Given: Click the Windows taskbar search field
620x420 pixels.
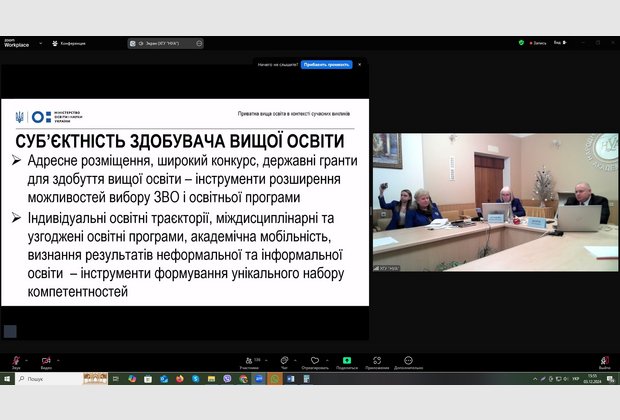Looking at the screenshot, I should tap(50, 379).
